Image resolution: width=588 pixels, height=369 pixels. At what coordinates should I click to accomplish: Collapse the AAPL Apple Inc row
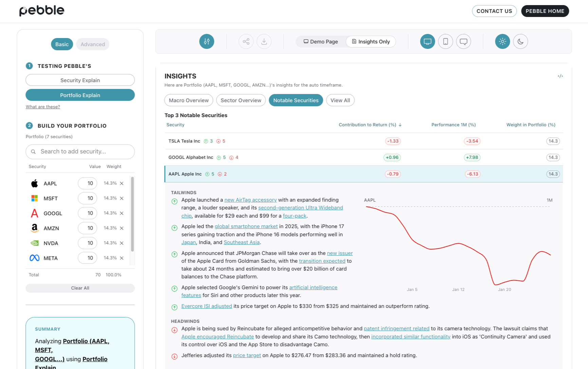pyautogui.click(x=364, y=174)
